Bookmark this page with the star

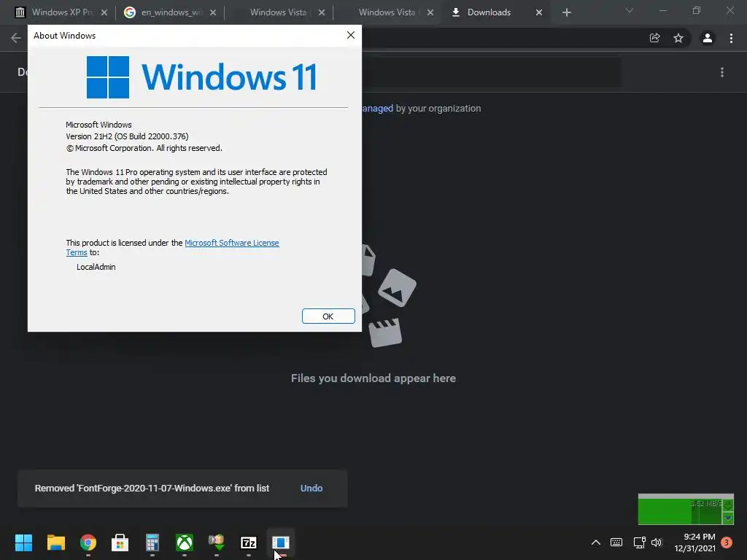coord(678,38)
